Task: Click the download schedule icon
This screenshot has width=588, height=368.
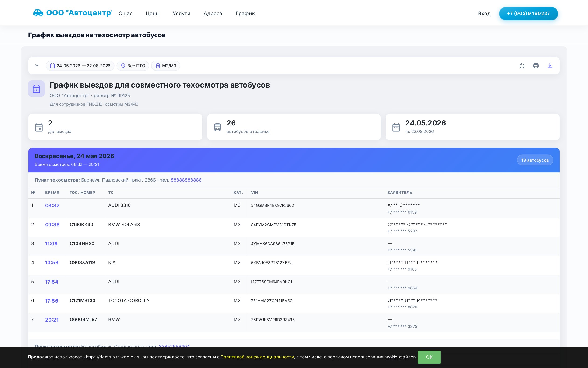Action: (x=550, y=66)
